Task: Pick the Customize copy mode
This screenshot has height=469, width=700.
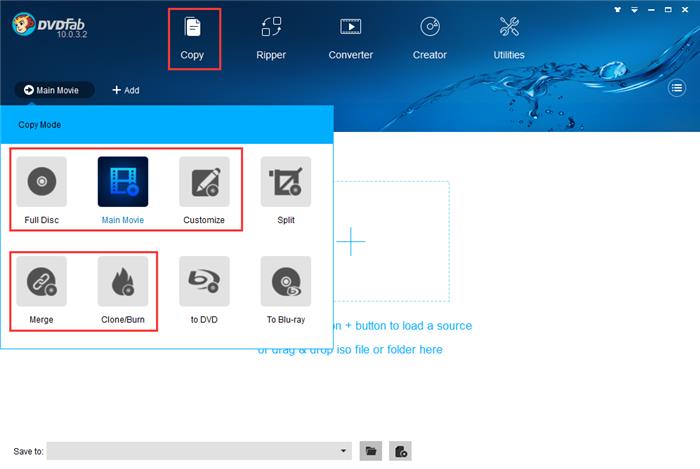Action: (x=204, y=182)
